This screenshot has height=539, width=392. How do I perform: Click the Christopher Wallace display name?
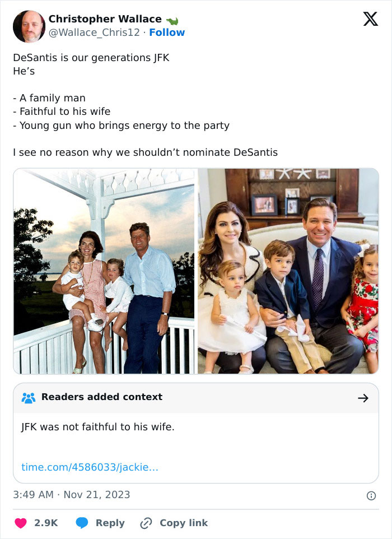point(105,19)
